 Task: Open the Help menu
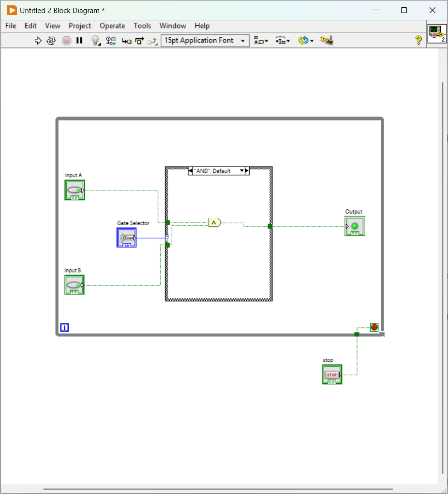pos(202,26)
